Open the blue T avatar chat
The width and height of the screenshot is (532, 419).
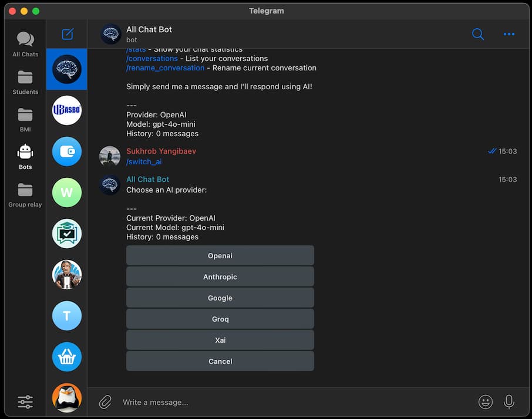(x=67, y=316)
